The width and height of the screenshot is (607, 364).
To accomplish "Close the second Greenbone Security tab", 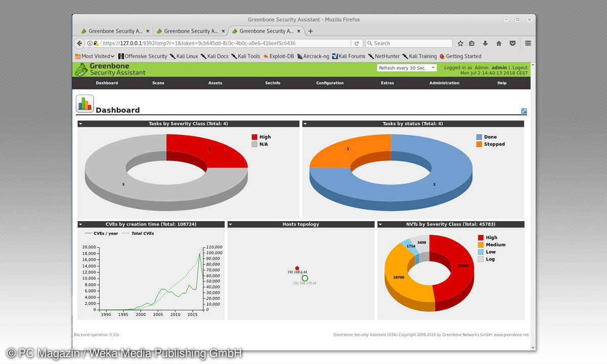I will pos(223,31).
